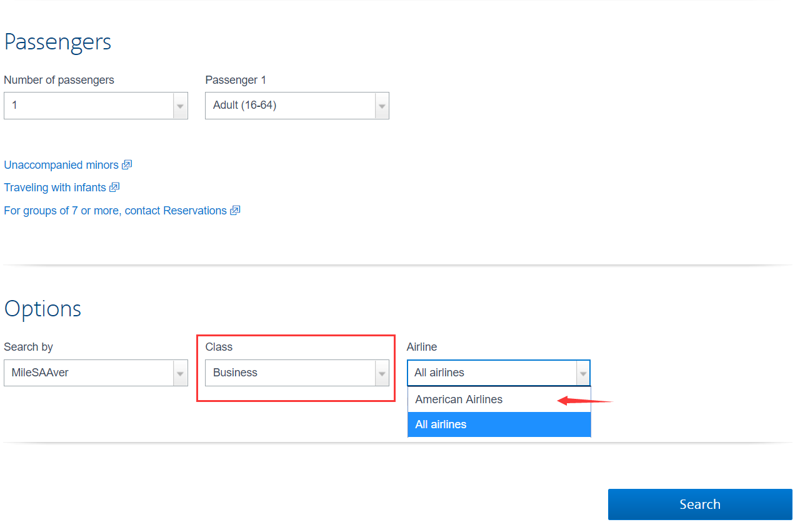Collapse the Airline dropdown showing All airlines
The height and width of the screenshot is (532, 795).
tap(499, 373)
